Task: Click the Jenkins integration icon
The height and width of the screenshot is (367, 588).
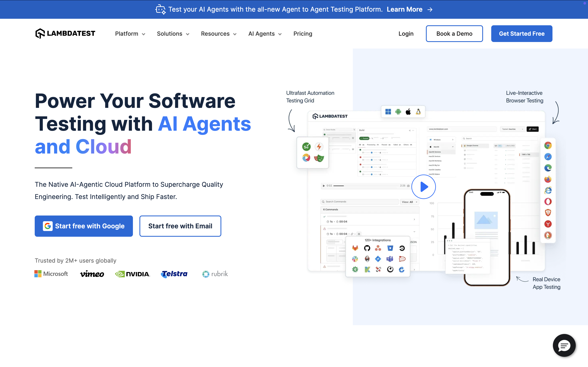Action: click(x=367, y=259)
